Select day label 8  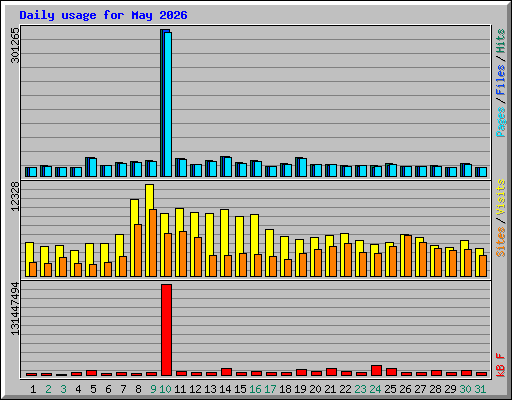pyautogui.click(x=138, y=389)
